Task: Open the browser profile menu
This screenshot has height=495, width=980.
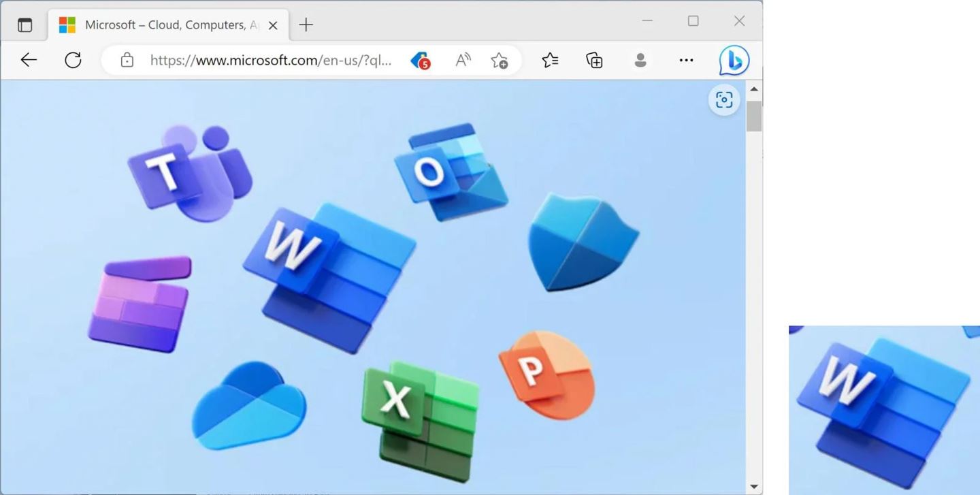Action: pyautogui.click(x=640, y=60)
